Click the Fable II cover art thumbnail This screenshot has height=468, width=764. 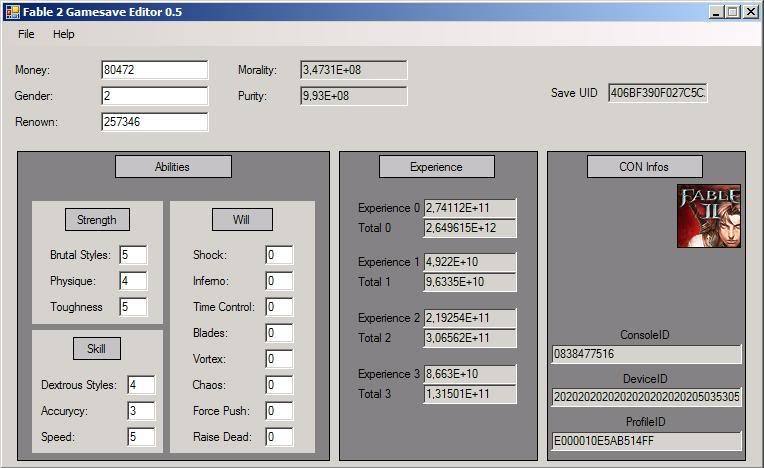click(x=709, y=216)
